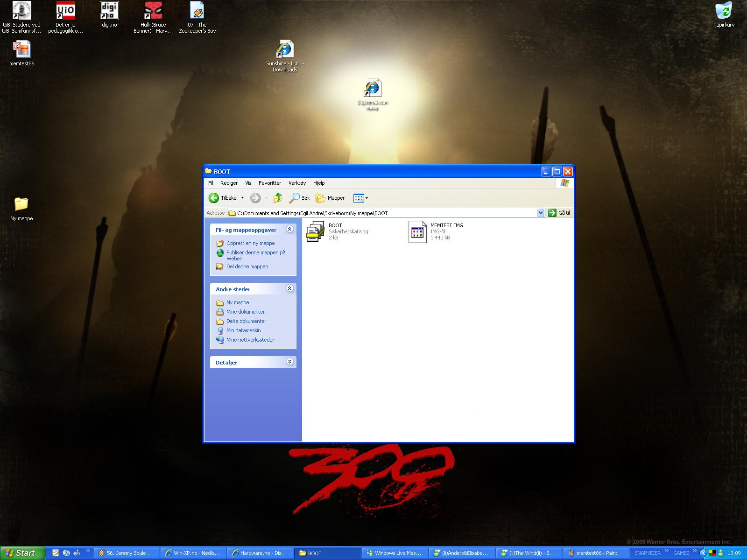Expand the SNARVEIER toolbar chevron

(x=666, y=552)
